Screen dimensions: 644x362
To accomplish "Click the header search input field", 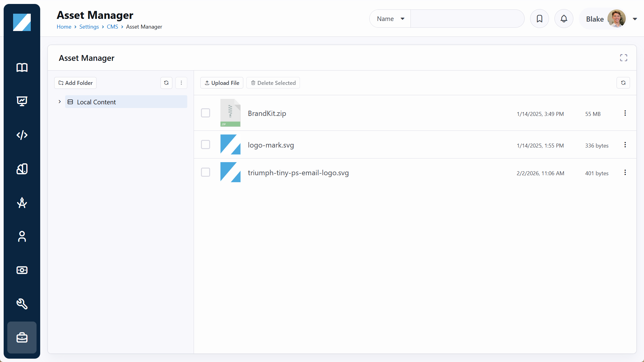I will pos(467,19).
